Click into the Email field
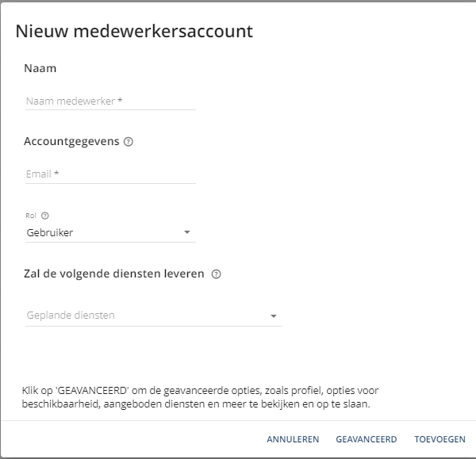Image resolution: width=476 pixels, height=459 pixels. 110,174
